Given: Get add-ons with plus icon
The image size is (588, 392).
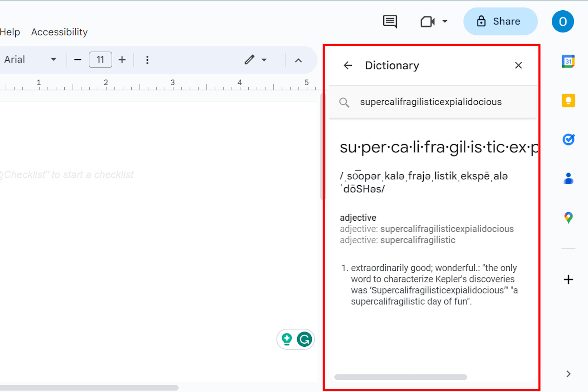Looking at the screenshot, I should coord(568,279).
